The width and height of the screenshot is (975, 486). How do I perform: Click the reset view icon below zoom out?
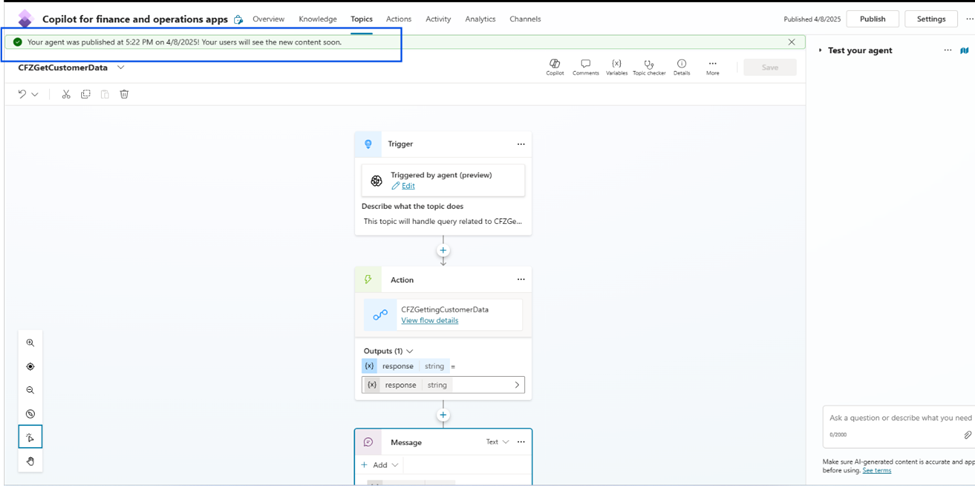(30, 414)
